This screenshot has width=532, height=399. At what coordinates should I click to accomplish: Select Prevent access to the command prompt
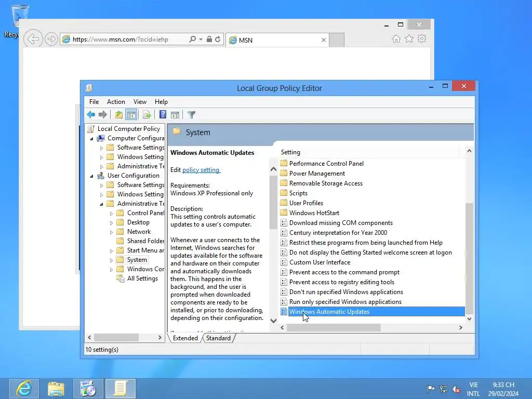pyautogui.click(x=344, y=272)
